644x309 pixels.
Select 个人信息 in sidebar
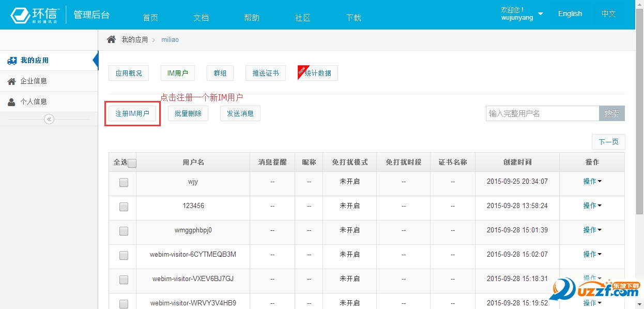click(x=49, y=102)
